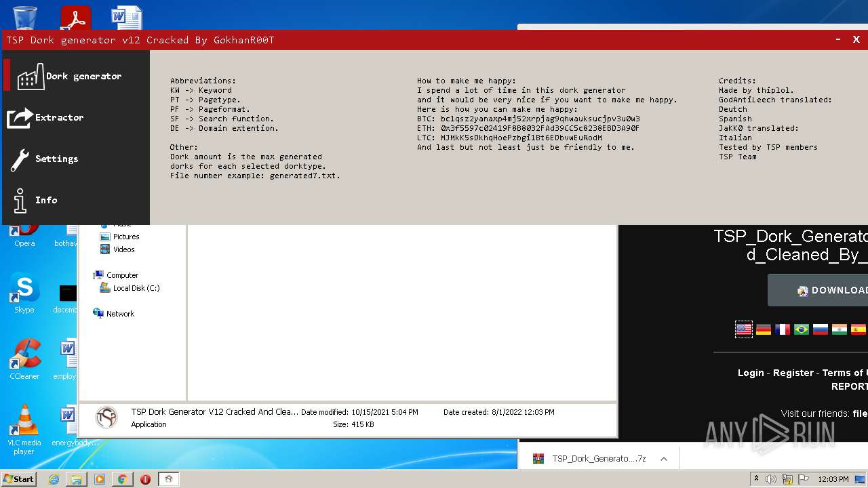Select Network in Explorer navigation pane
This screenshot has width=868, height=488.
pos(114,314)
